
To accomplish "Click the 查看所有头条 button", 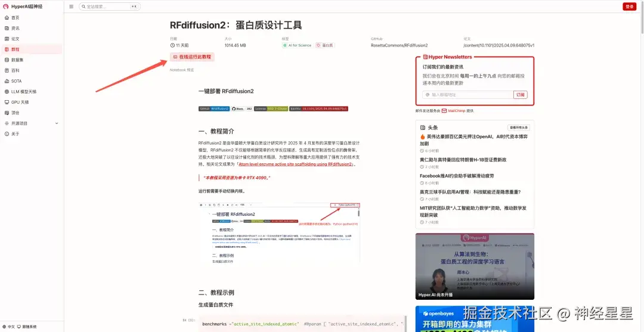I will click(519, 128).
